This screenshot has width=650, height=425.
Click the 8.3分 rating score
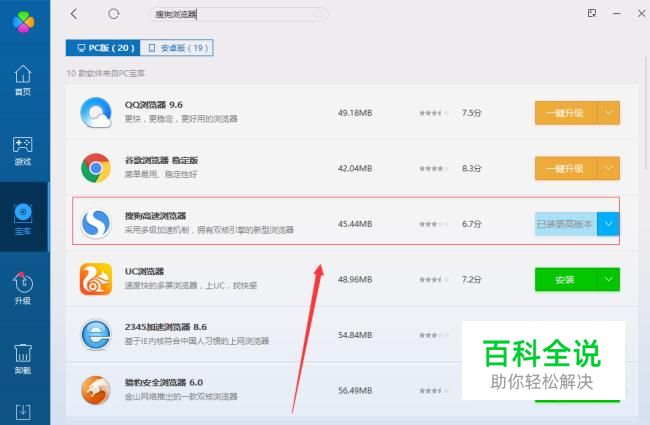471,168
